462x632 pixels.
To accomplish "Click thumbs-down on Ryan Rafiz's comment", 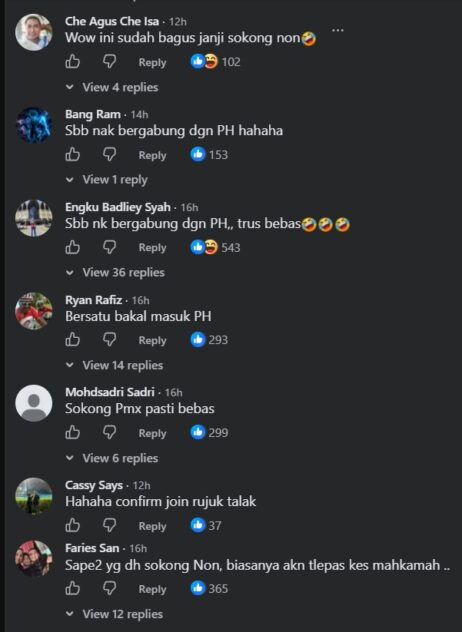I will [x=109, y=340].
